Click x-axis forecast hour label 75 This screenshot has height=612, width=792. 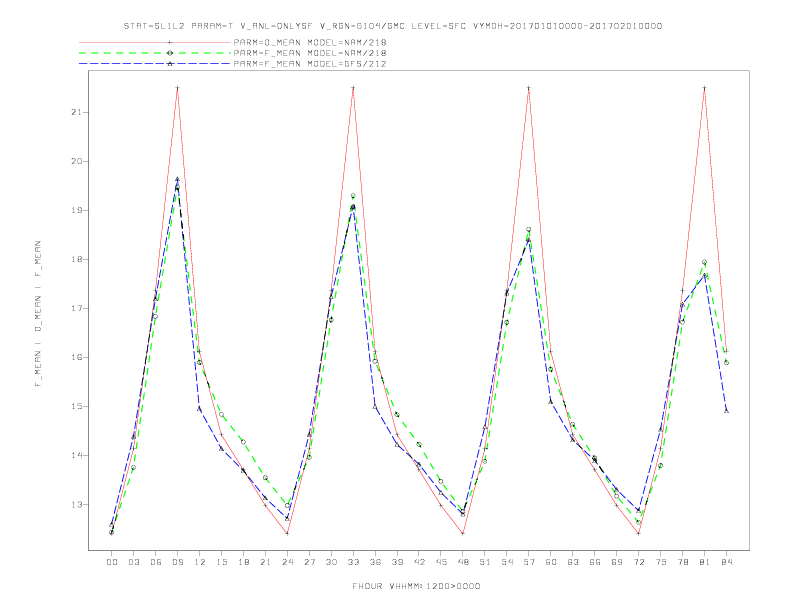coord(661,562)
